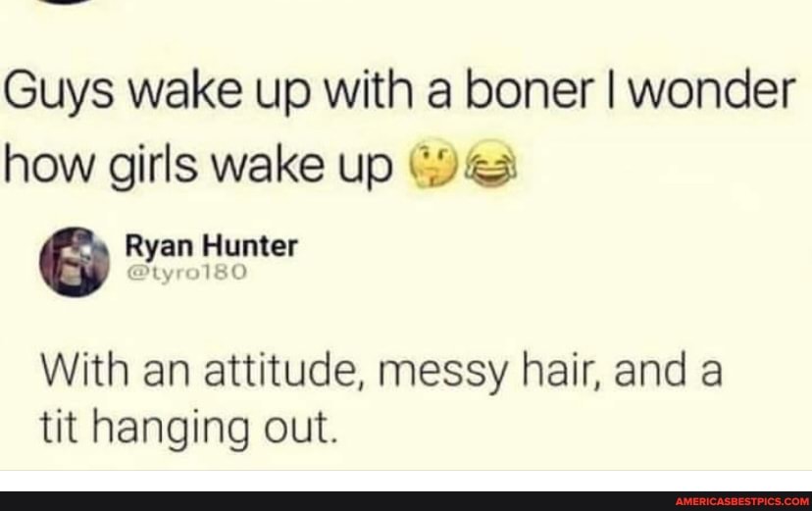Screen dimensions: 812x511
Task: Open the Ryan Hunter display name
Action: tap(211, 245)
